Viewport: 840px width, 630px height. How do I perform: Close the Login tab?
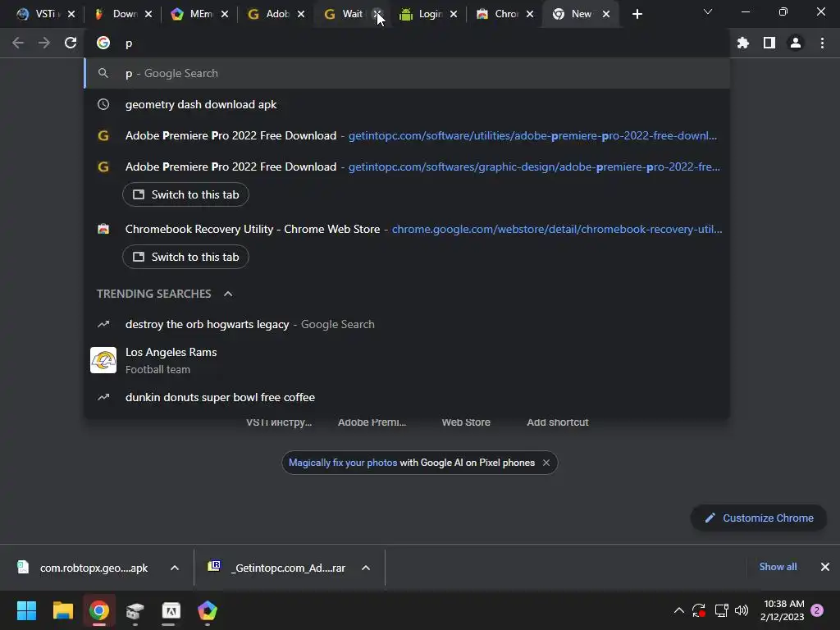coord(454,15)
